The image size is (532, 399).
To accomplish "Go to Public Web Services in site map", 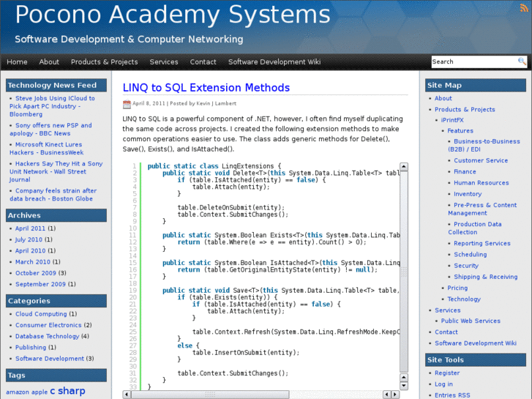I will [471, 321].
